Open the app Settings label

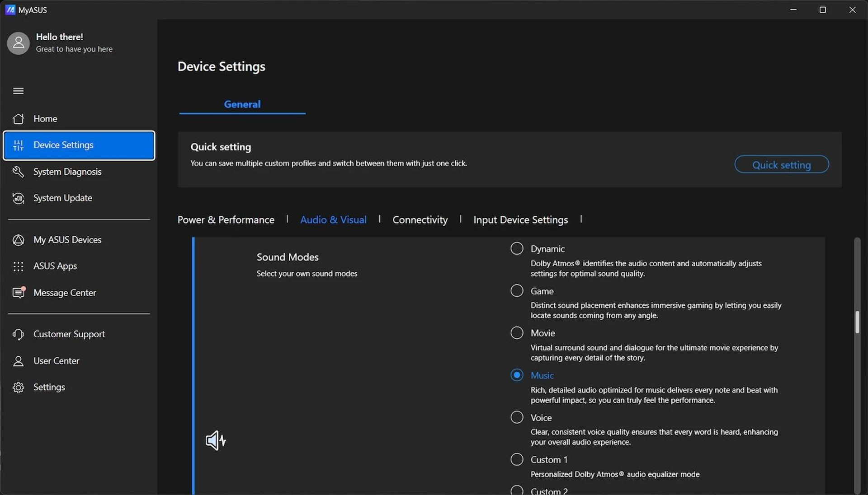click(49, 388)
